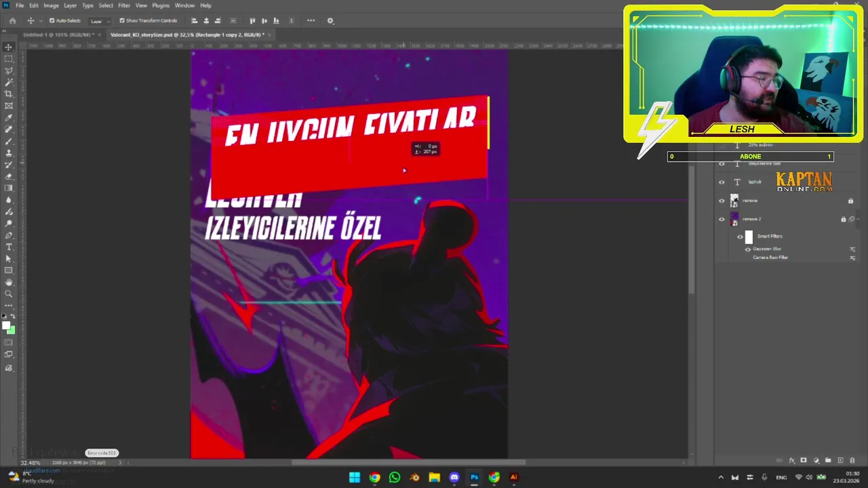Hide the remove 2 layer

point(722,219)
